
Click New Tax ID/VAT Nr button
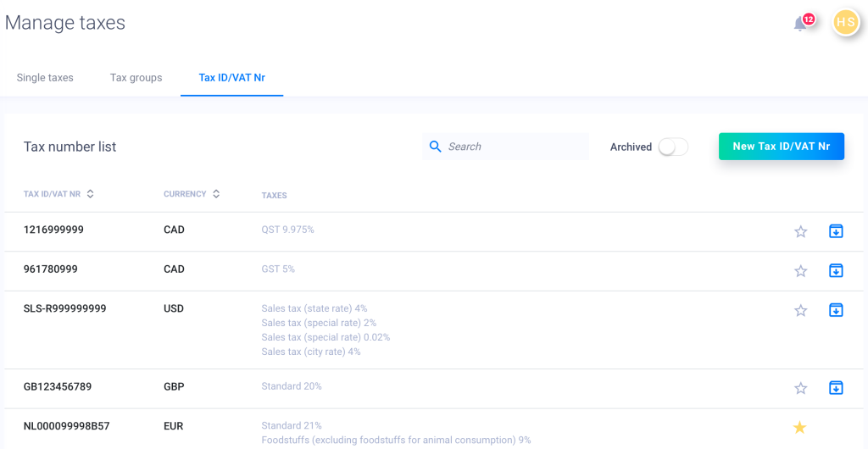[781, 147]
